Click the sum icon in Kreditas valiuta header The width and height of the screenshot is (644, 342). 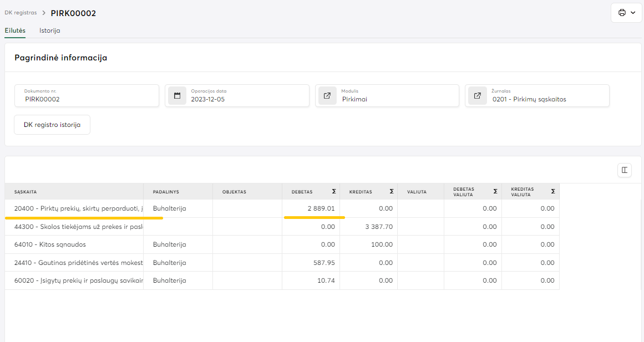point(552,192)
